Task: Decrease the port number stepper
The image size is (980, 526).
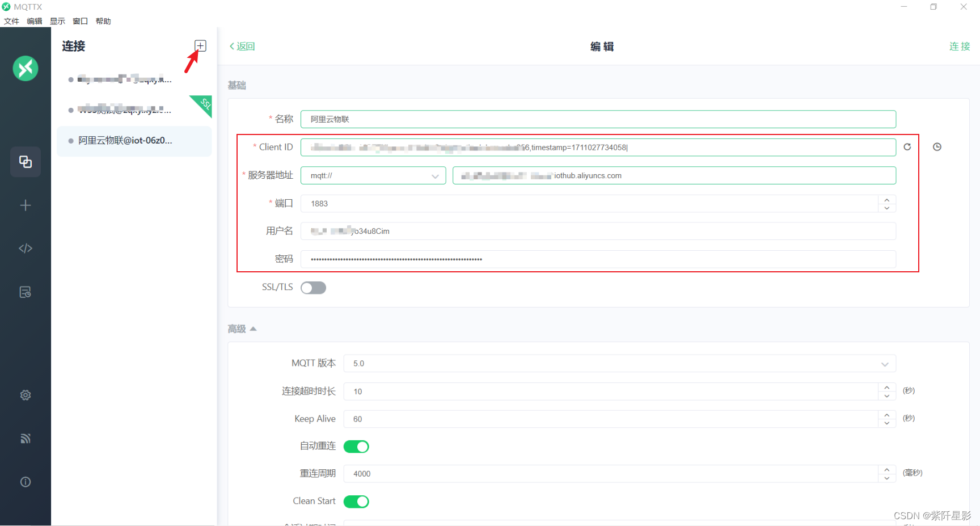Action: [x=887, y=208]
